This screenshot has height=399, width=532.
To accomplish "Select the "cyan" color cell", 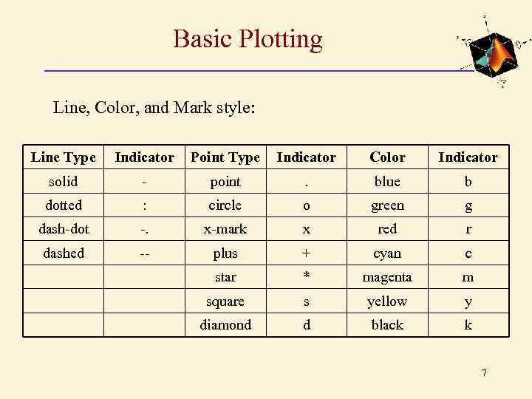I will [x=387, y=253].
